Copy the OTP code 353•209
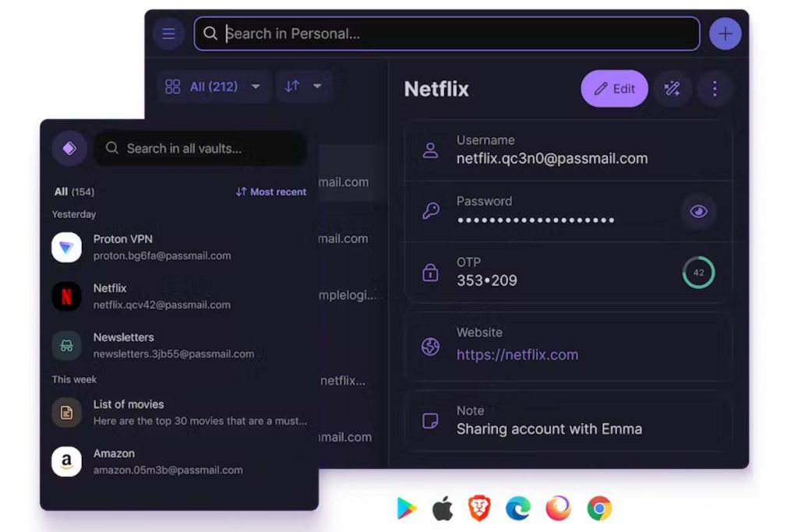 click(486, 280)
